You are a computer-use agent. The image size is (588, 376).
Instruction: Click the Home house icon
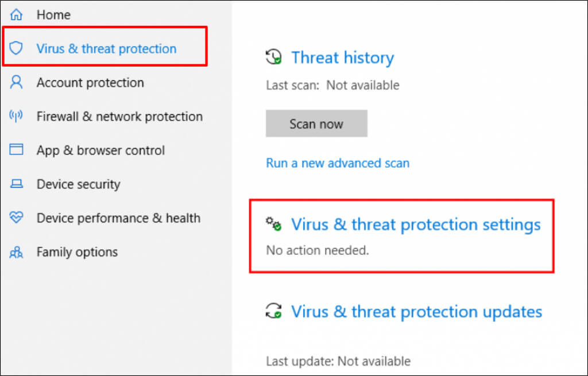click(16, 15)
